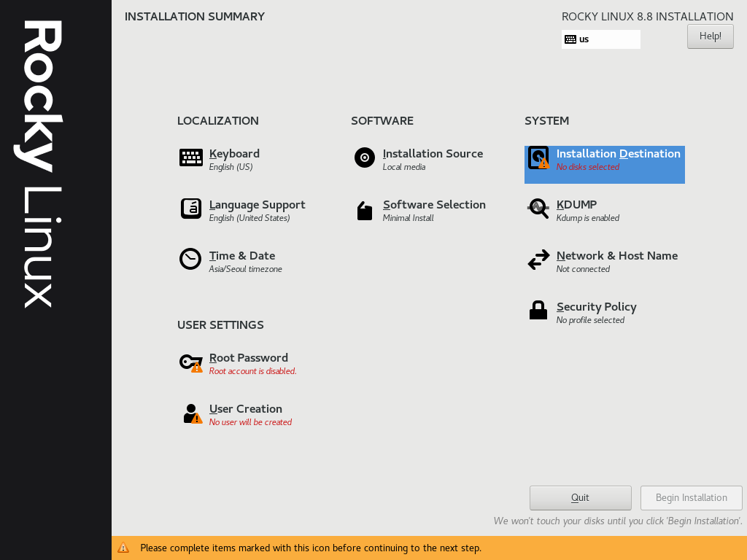This screenshot has width=747, height=560.
Task: Open the Software Selection label
Action: (435, 205)
